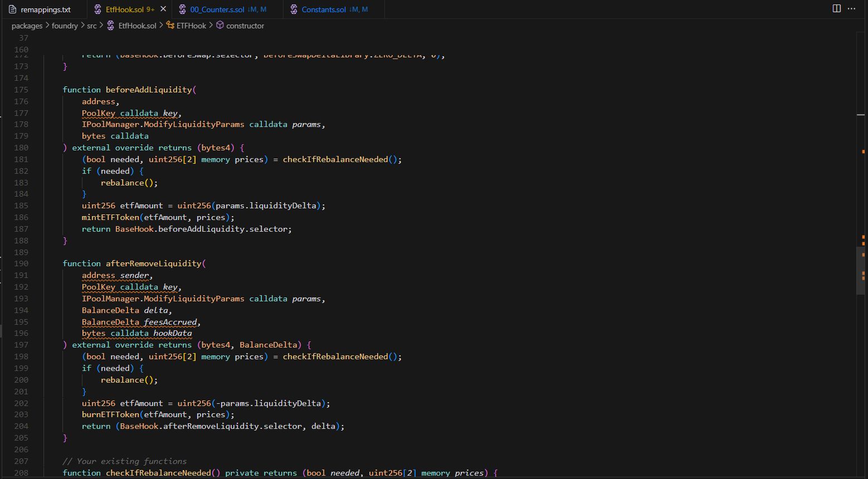The height and width of the screenshot is (479, 868).
Task: Click BaseHook.beforeAddLiquidity.selector on line 187
Action: pos(201,229)
